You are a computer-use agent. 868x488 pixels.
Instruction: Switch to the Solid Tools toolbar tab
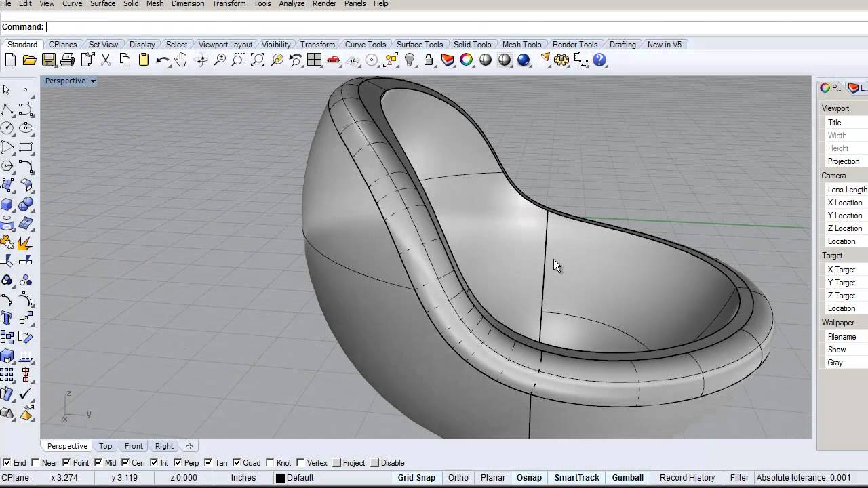tap(472, 45)
